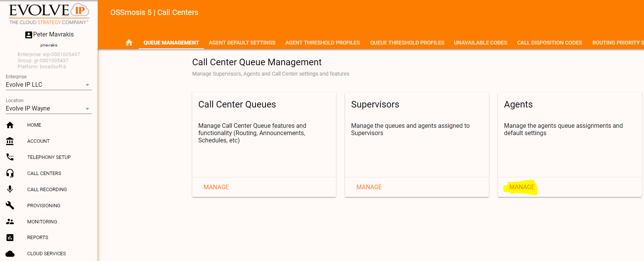Click the Telephony Setup phone icon
Viewport: 644px width, 261px height.
pyautogui.click(x=10, y=157)
